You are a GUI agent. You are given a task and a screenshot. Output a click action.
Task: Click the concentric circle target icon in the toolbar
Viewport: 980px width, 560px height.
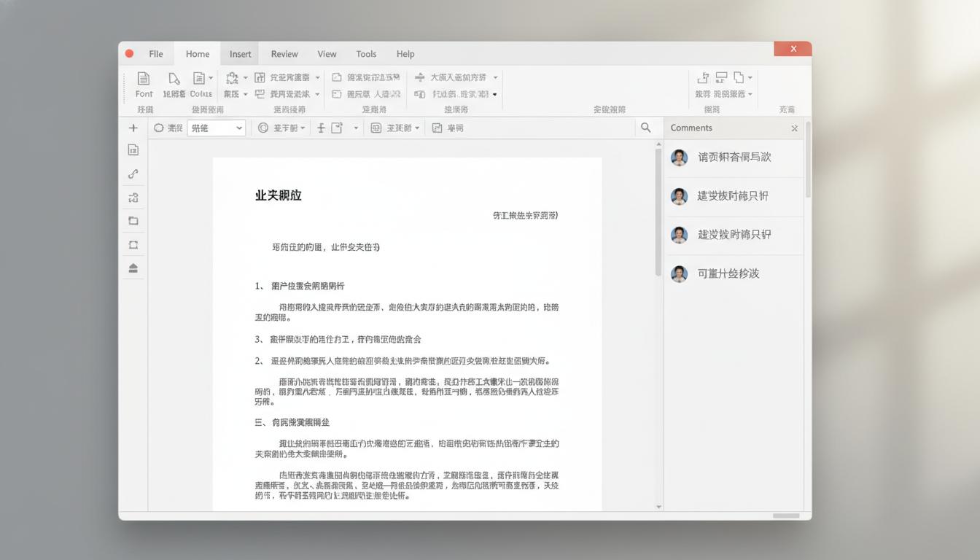(x=263, y=128)
